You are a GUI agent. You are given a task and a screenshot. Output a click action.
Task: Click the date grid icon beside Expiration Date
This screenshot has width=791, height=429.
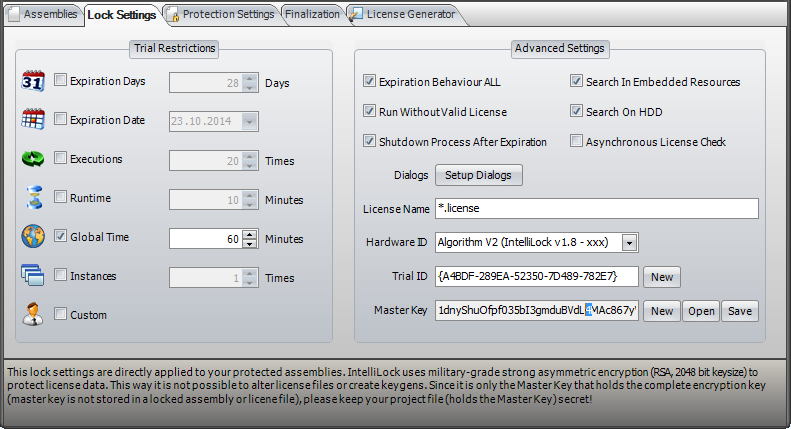(32, 120)
